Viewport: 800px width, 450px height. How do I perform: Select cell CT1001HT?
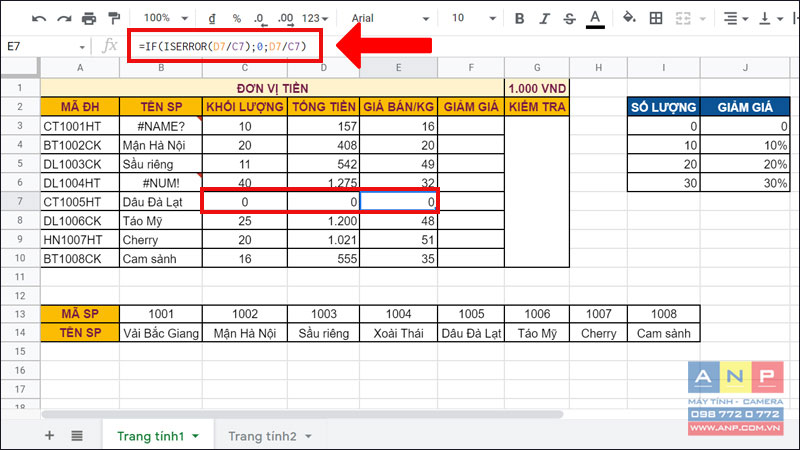tap(80, 126)
